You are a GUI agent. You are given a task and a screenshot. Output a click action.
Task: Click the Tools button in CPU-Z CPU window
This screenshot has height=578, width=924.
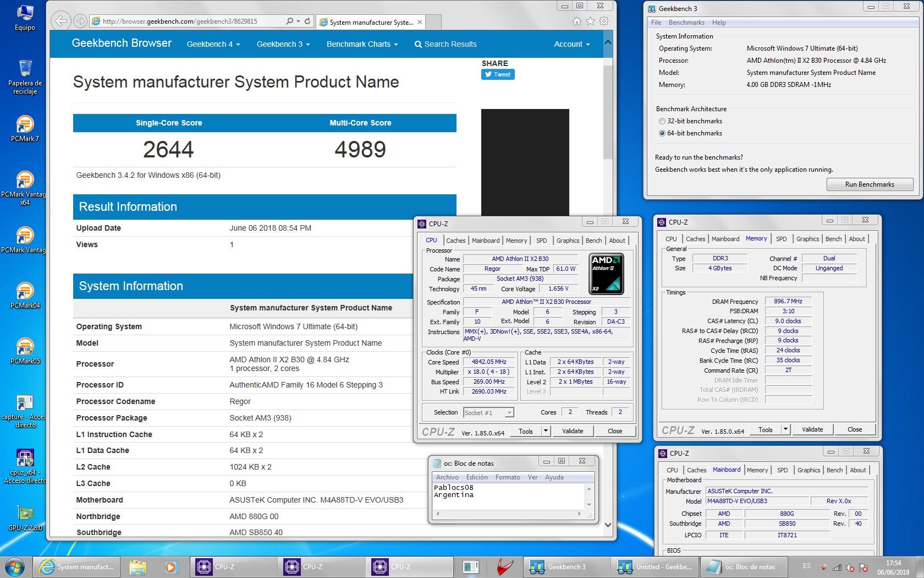click(526, 431)
